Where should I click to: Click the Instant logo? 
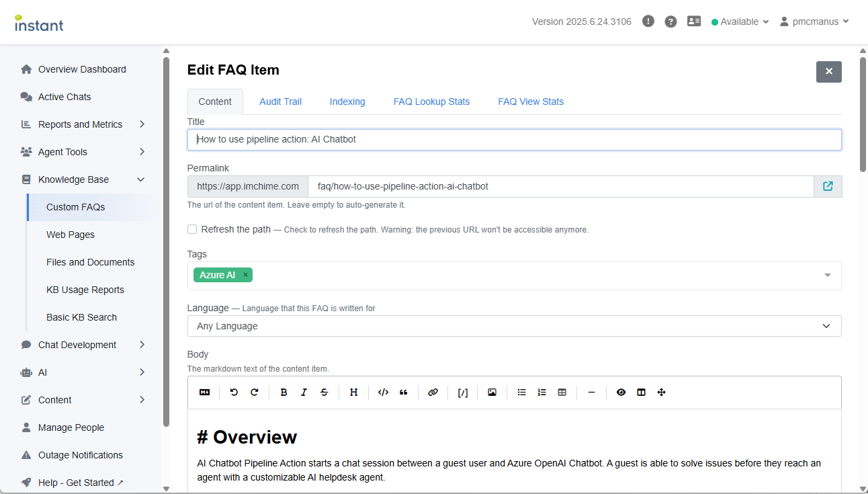39,23
